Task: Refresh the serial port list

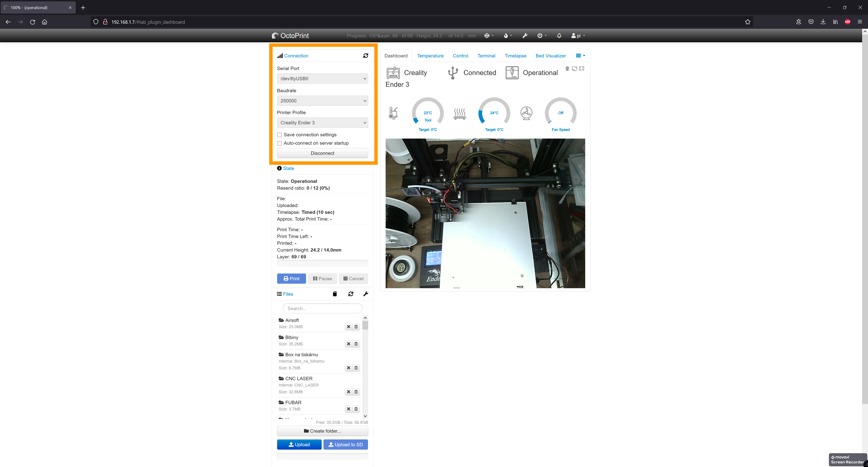Action: coord(366,56)
